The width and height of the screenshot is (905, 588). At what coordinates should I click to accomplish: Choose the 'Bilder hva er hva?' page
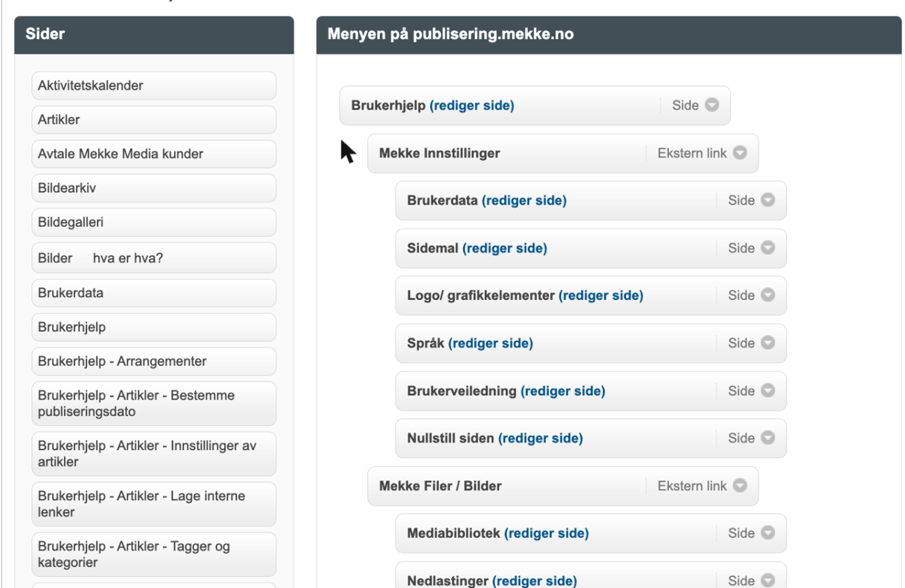[154, 258]
